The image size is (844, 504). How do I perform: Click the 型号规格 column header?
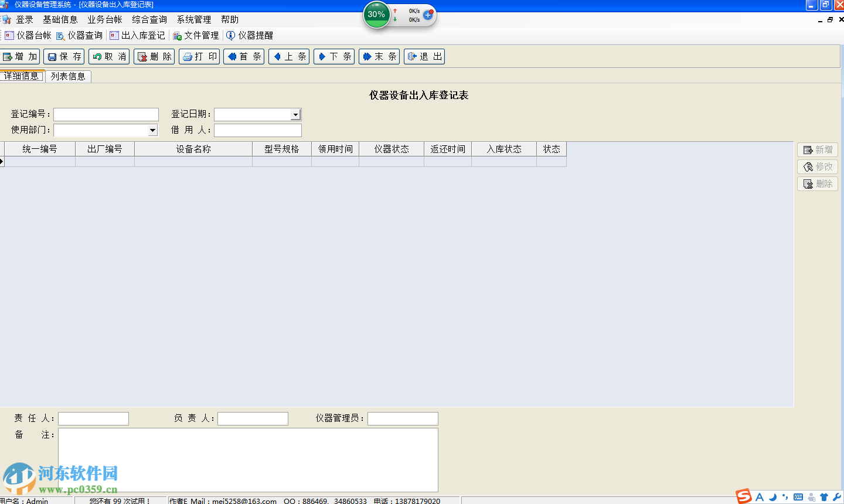[282, 149]
